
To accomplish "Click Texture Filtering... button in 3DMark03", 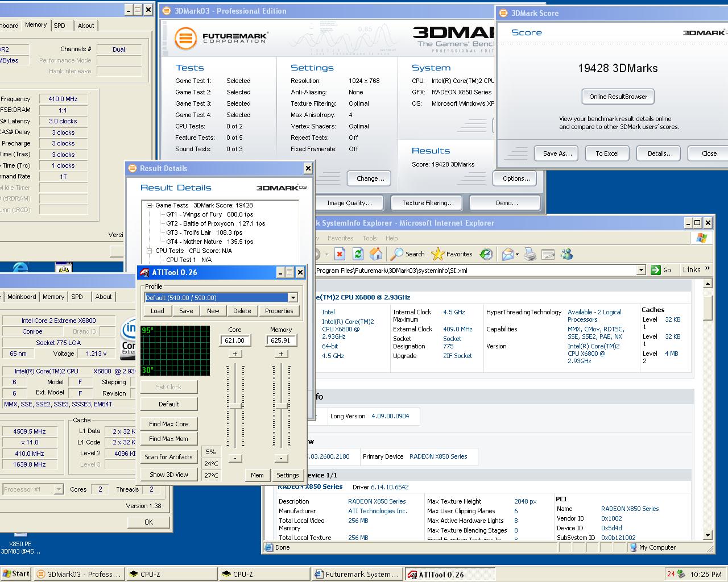I will [428, 203].
